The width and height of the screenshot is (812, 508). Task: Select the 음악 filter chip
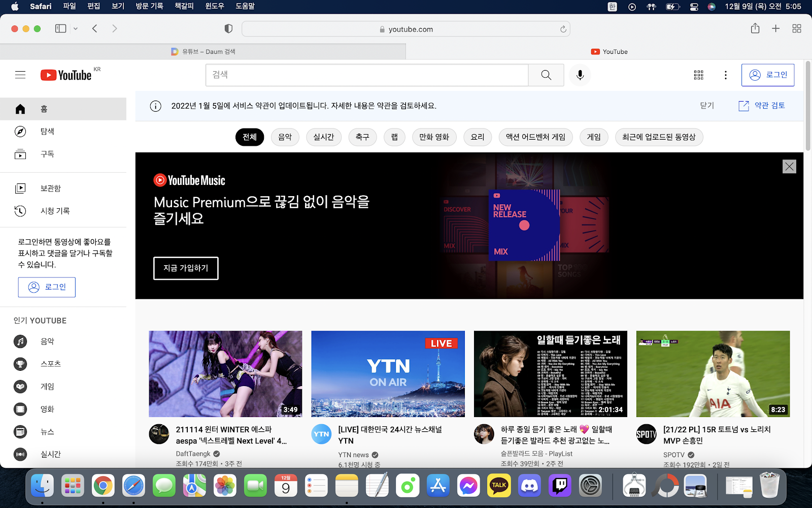(x=285, y=137)
